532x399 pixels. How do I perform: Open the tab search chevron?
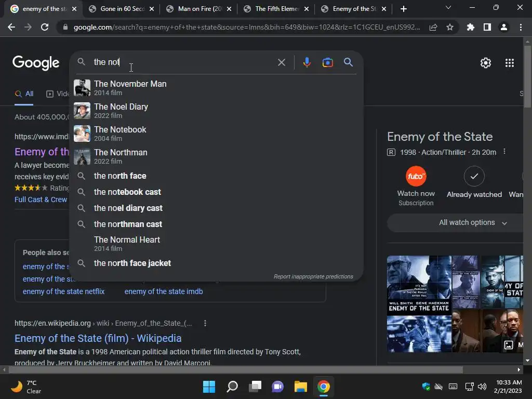448,7
